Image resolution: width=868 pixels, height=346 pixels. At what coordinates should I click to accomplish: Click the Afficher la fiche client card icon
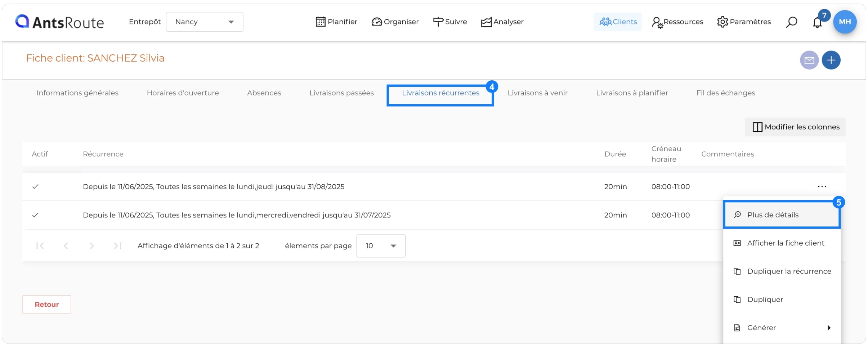(x=737, y=243)
